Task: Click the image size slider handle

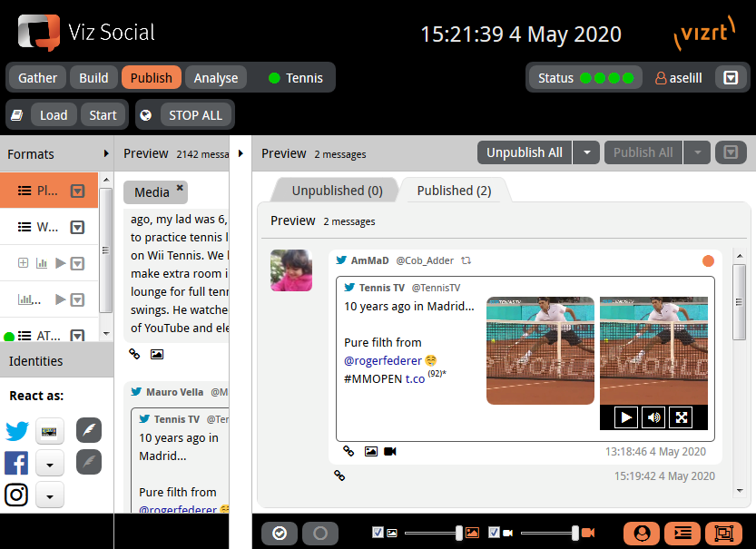Action: click(x=459, y=533)
